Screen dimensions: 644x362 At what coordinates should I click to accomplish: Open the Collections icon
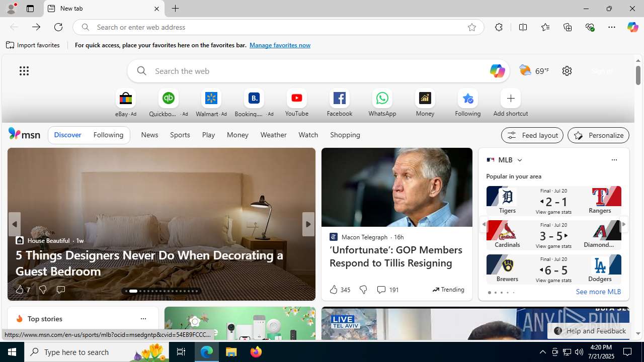coord(568,27)
